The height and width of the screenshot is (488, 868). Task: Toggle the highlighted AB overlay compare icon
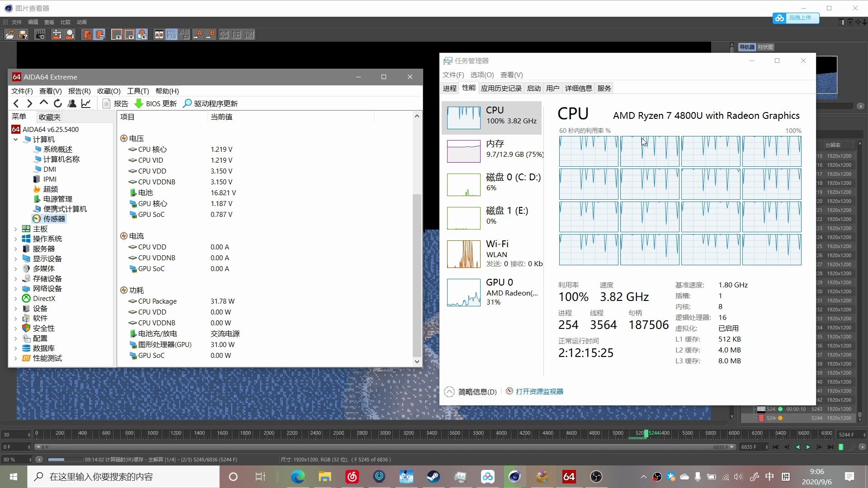(x=172, y=34)
